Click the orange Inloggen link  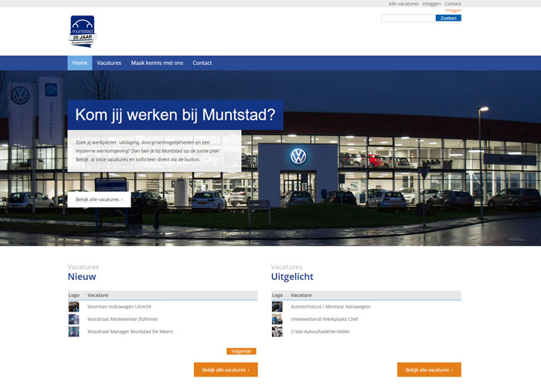[x=453, y=10]
